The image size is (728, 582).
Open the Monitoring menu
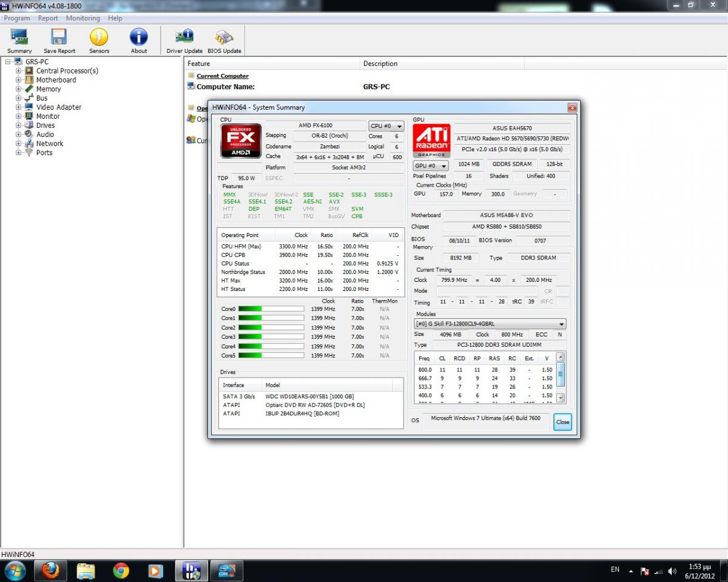[83, 18]
